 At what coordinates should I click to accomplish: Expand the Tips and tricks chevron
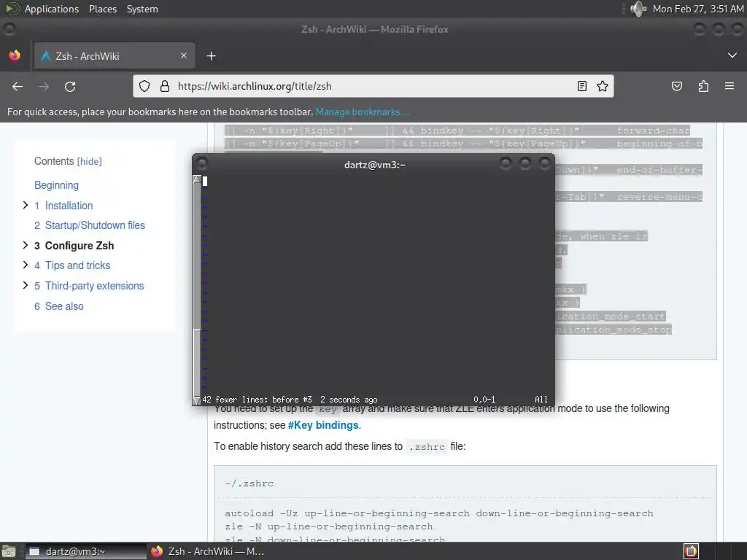26,265
